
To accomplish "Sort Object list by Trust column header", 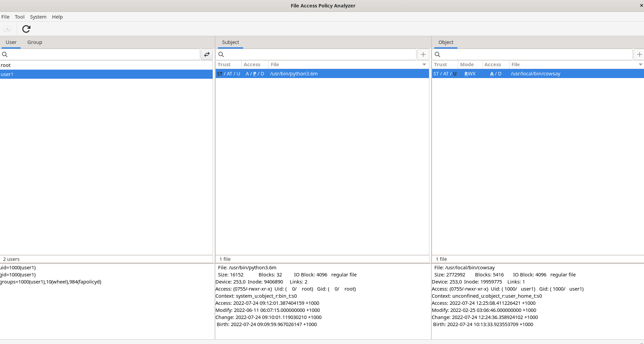I will pos(445,65).
